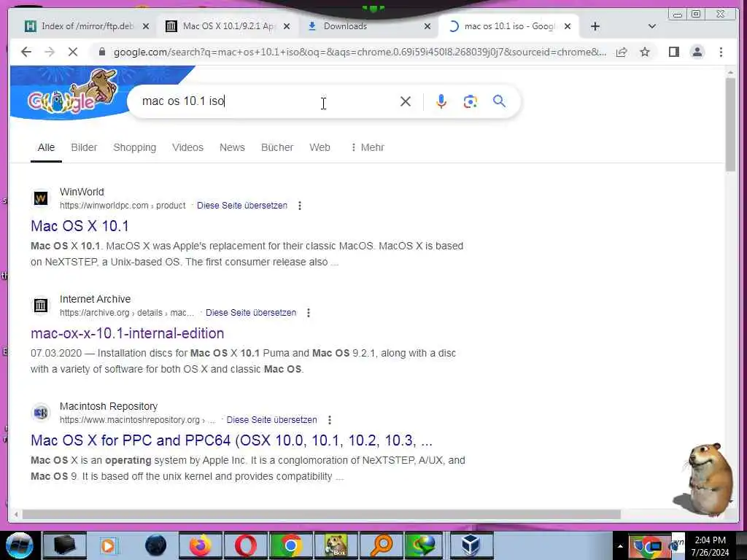
Task: Open the Windows Start menu
Action: point(19,545)
